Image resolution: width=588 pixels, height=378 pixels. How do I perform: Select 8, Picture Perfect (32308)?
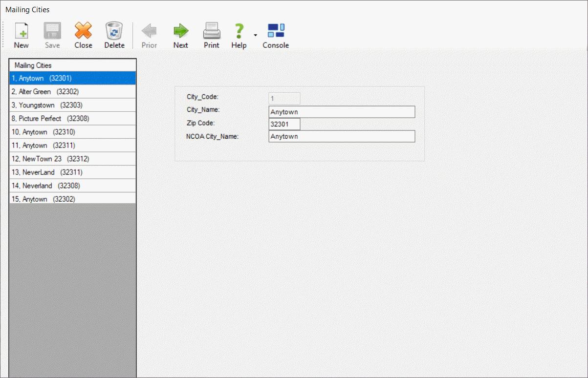pos(72,119)
